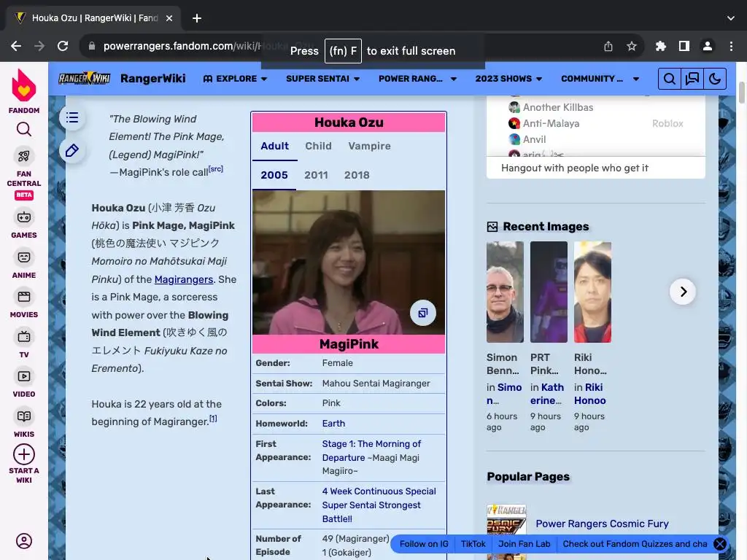Open the [src] reference link
This screenshot has width=747, height=560.
pyautogui.click(x=216, y=169)
